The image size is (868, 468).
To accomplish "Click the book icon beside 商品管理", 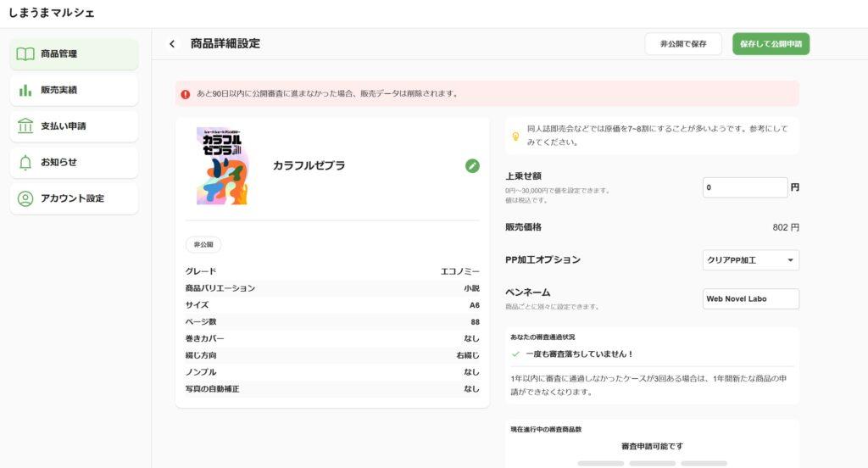I will [x=25, y=53].
